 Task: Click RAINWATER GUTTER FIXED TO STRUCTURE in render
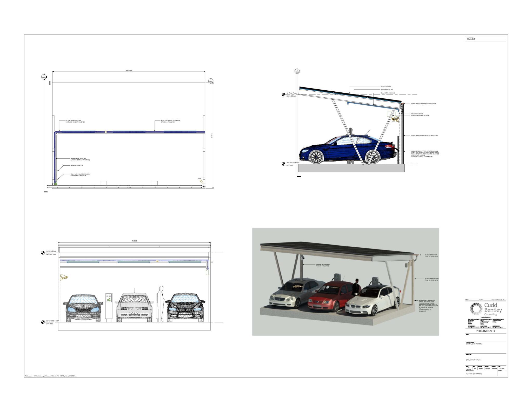431,255
